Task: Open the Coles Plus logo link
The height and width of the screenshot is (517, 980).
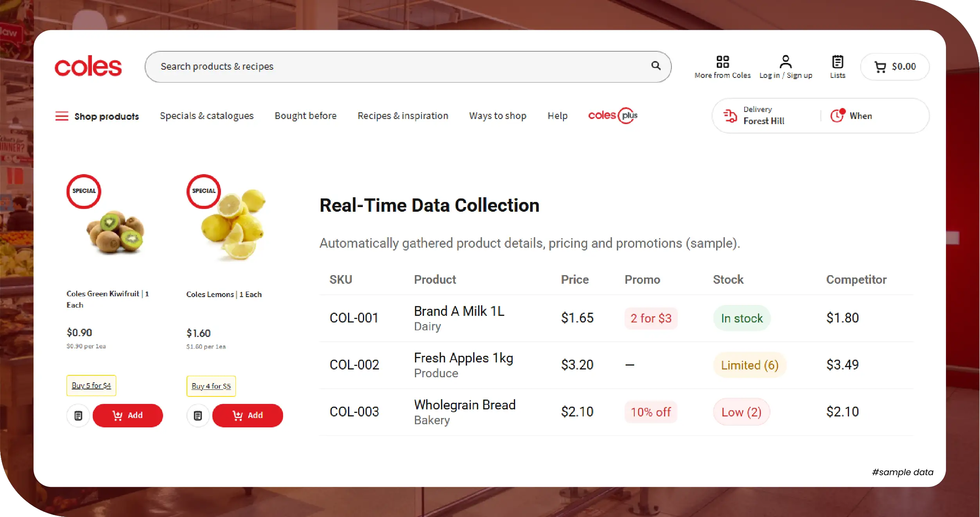Action: coord(612,115)
